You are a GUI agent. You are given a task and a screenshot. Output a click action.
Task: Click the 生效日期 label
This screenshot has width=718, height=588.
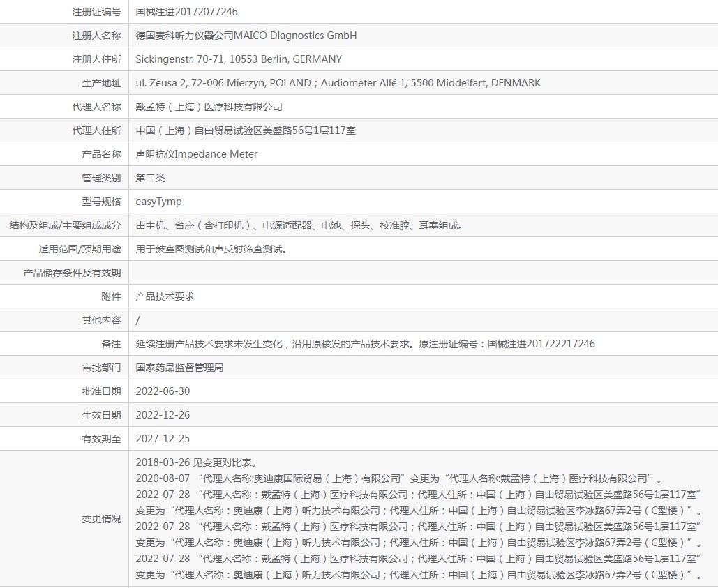coord(101,415)
